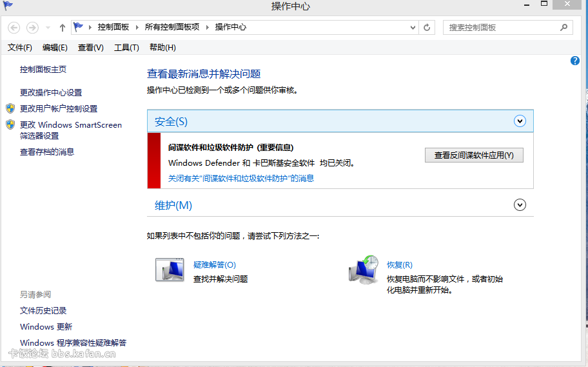The width and height of the screenshot is (588, 367).
Task: Click 关闭有关"间谍软件和垃圾软件防护"的消息 link
Action: (x=241, y=178)
